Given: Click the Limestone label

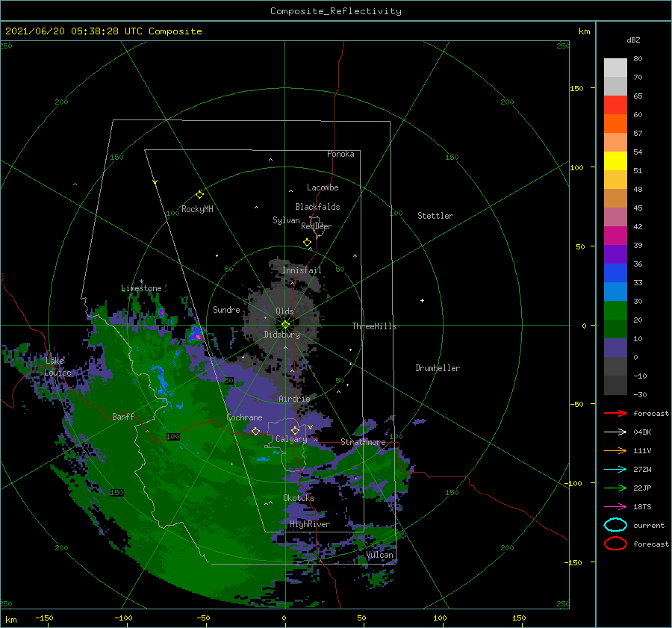Looking at the screenshot, I should pos(141,288).
